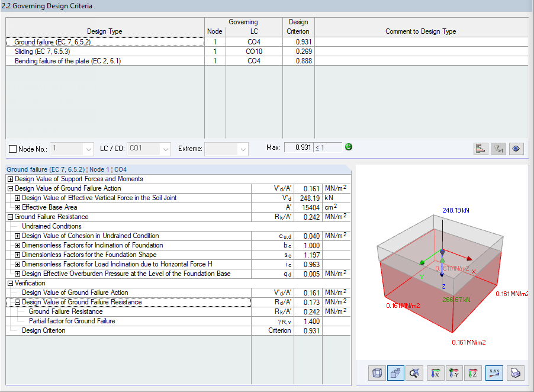Click the Design Type column header
This screenshot has width=534, height=392.
tap(105, 27)
